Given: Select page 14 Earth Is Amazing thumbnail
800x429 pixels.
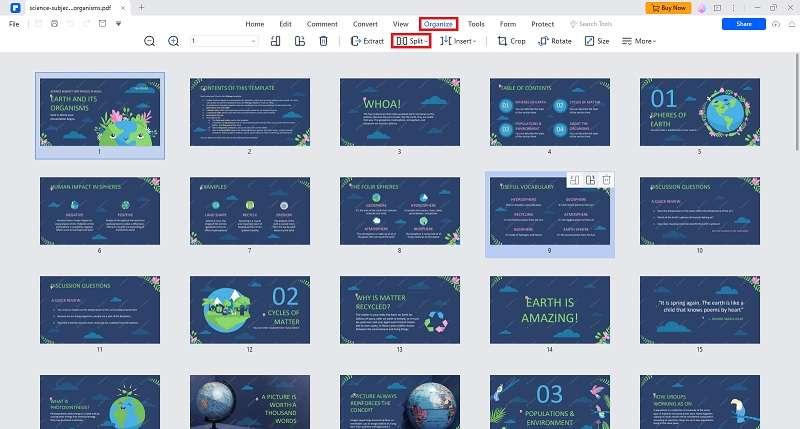Looking at the screenshot, I should [550, 310].
